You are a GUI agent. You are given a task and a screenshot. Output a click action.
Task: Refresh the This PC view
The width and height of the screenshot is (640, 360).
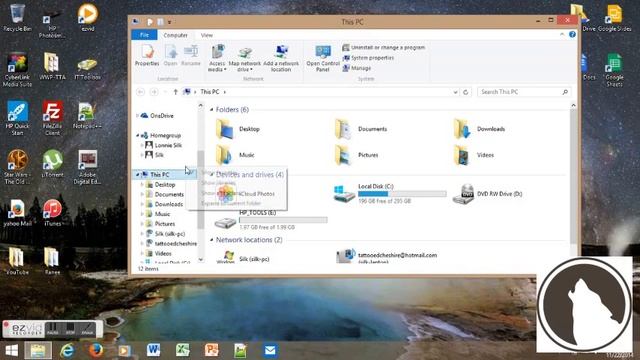(465, 92)
